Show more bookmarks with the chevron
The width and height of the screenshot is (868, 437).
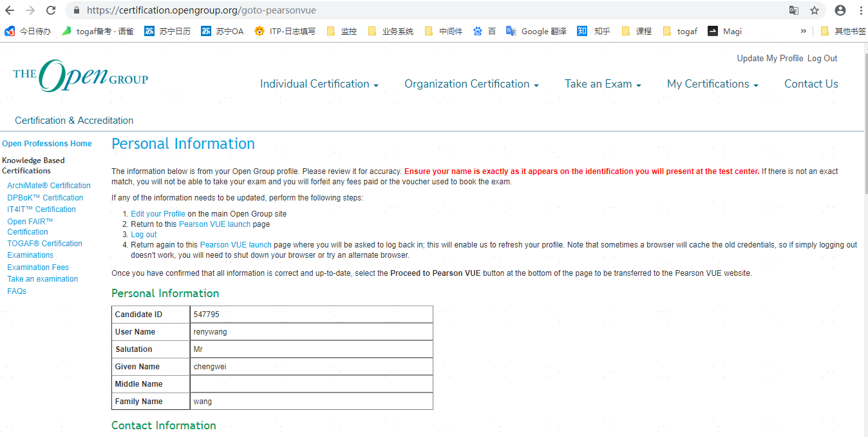pyautogui.click(x=804, y=31)
